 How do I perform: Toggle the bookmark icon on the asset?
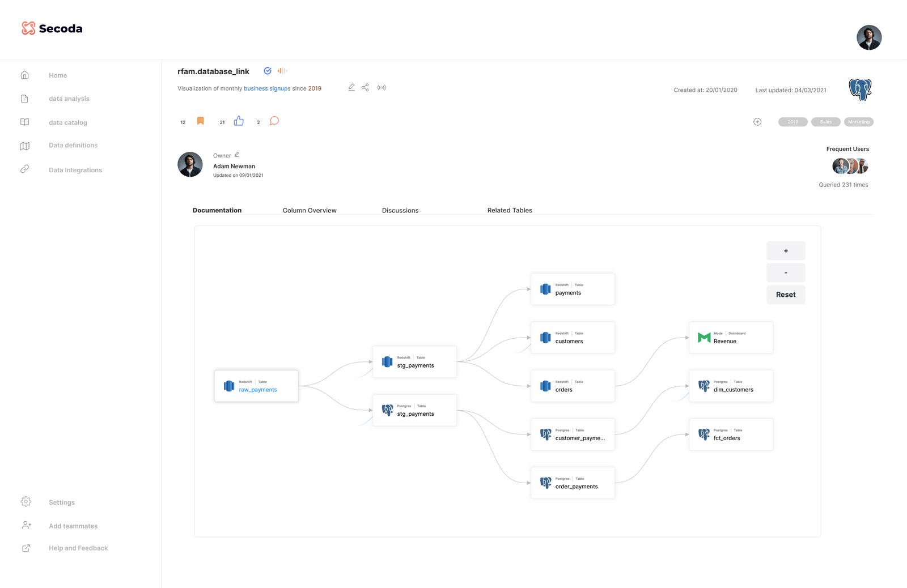[200, 121]
